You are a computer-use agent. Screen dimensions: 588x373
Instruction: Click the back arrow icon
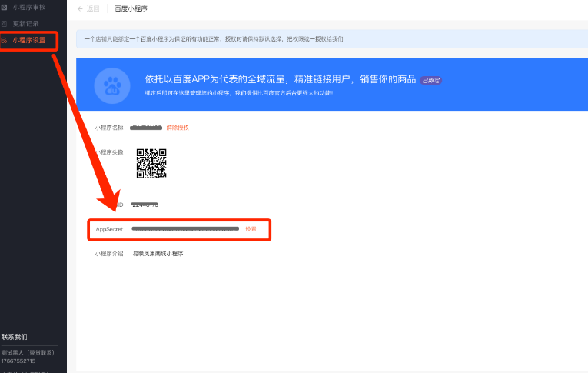click(80, 8)
